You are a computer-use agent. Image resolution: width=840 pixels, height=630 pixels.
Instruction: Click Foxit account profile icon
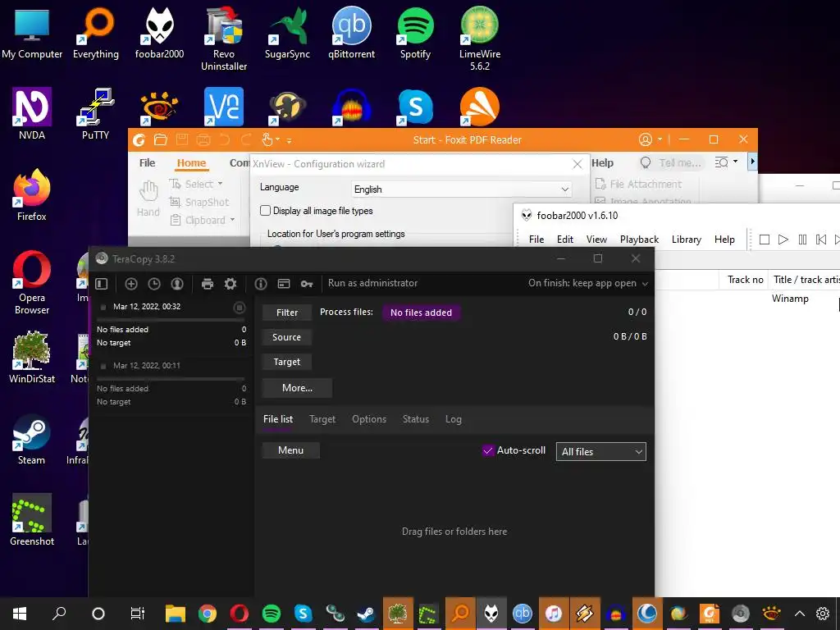[x=646, y=139]
